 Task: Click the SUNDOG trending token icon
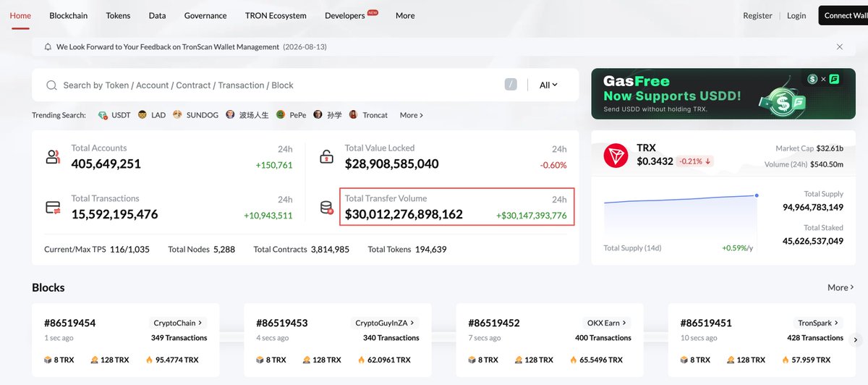pyautogui.click(x=177, y=115)
